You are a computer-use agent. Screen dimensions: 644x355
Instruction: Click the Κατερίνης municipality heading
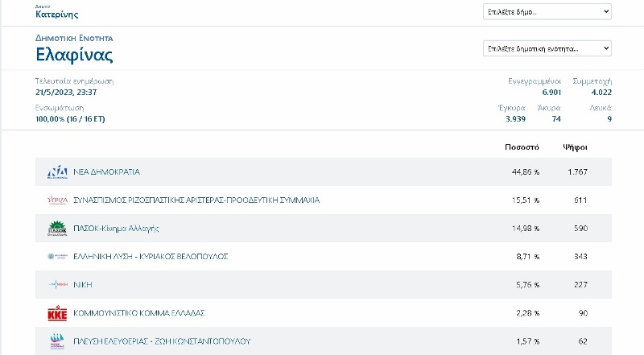pos(56,14)
